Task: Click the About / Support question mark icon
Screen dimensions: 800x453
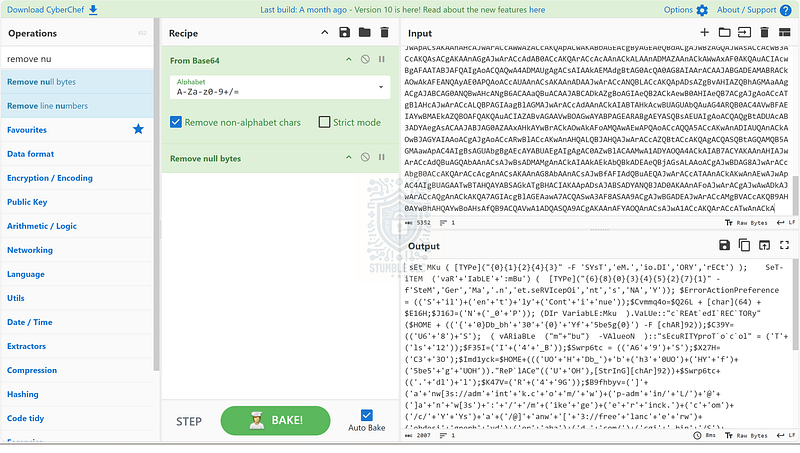Action: click(x=786, y=10)
